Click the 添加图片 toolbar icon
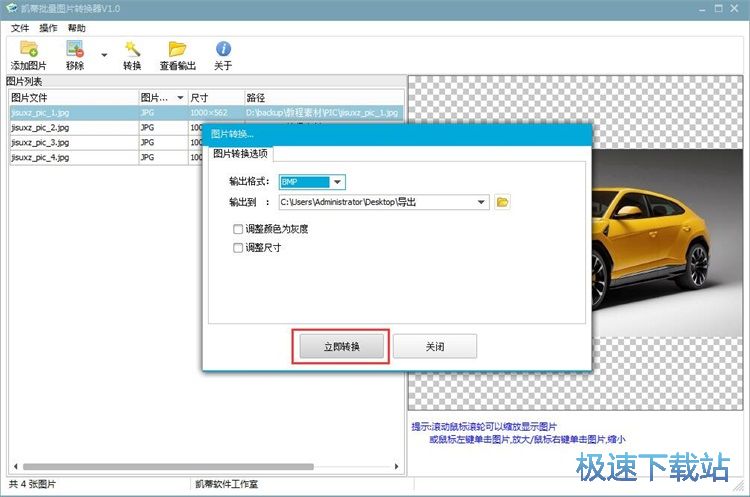Screen dimensions: 750x497 point(29,55)
